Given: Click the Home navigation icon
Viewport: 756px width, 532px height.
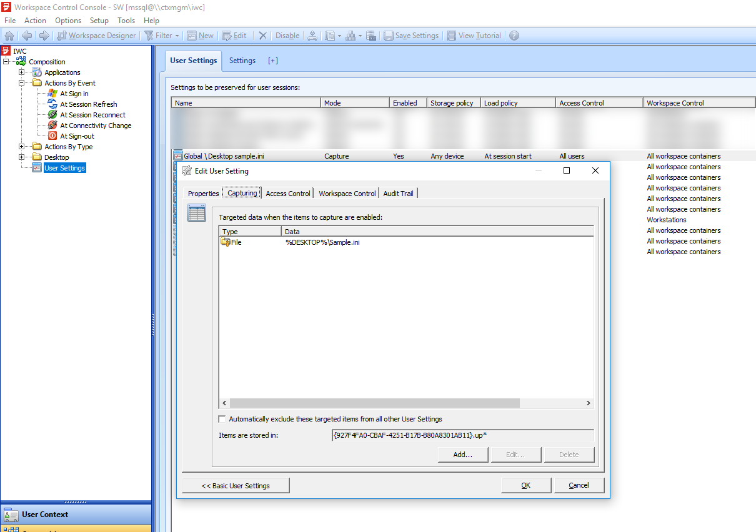Looking at the screenshot, I should [x=9, y=36].
